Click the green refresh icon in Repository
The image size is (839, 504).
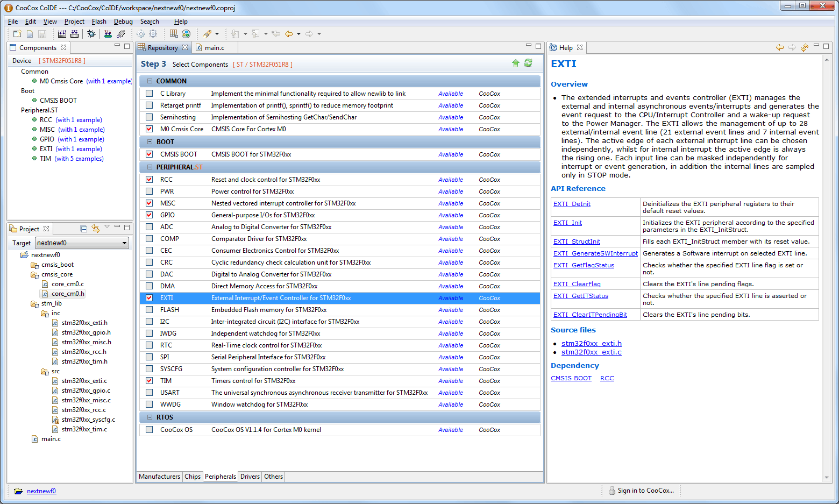point(528,63)
